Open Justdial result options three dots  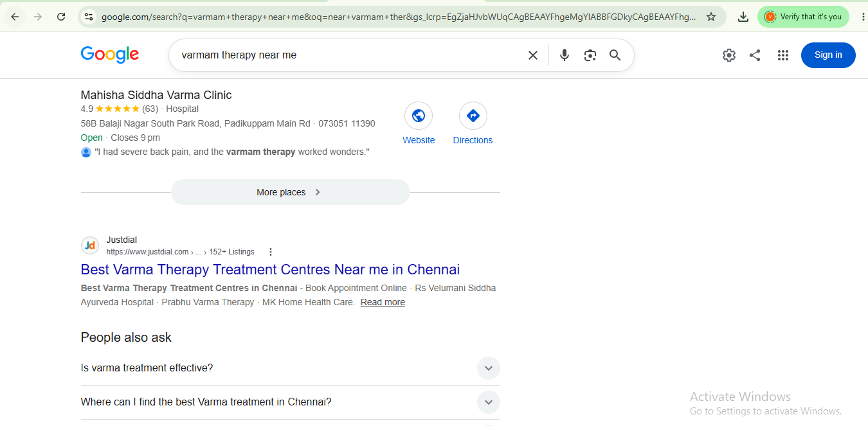[x=271, y=252]
